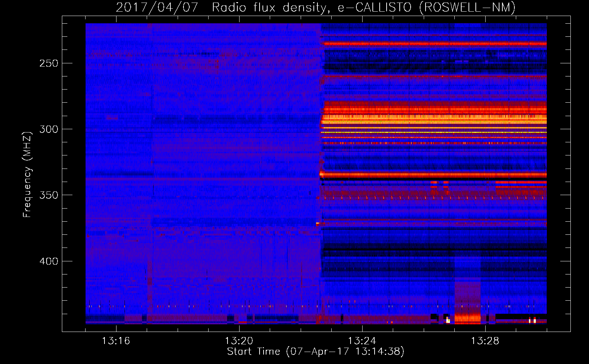Click the '13:16' time axis label

[116, 341]
